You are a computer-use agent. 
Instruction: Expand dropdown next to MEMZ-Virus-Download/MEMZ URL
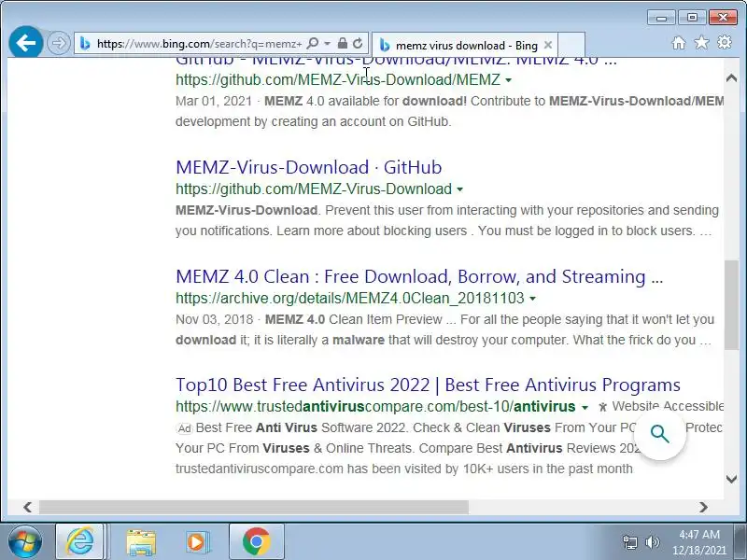click(x=508, y=80)
